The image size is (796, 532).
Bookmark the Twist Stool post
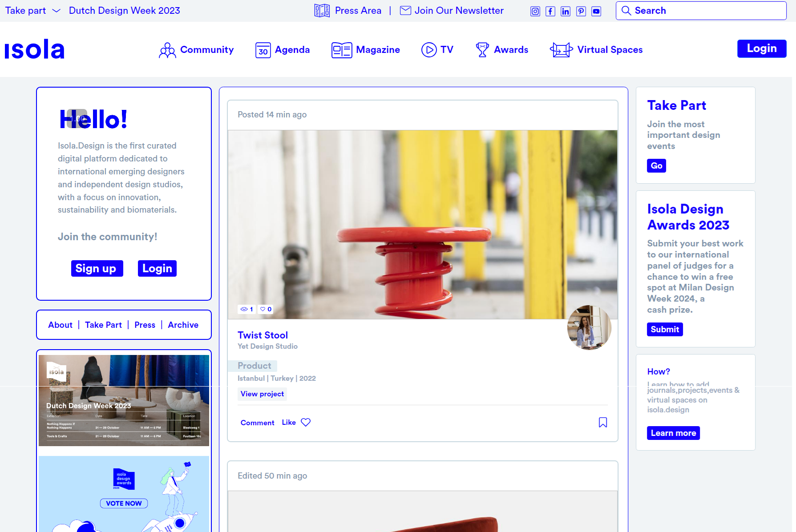point(603,422)
